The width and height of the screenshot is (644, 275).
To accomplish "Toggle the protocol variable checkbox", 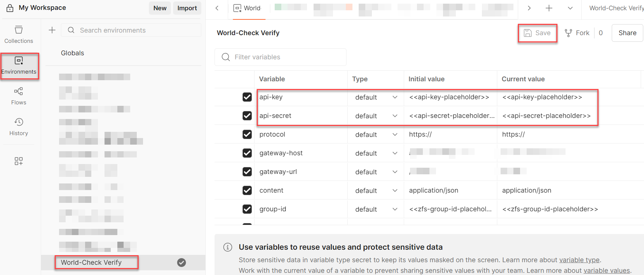I will coord(247,134).
